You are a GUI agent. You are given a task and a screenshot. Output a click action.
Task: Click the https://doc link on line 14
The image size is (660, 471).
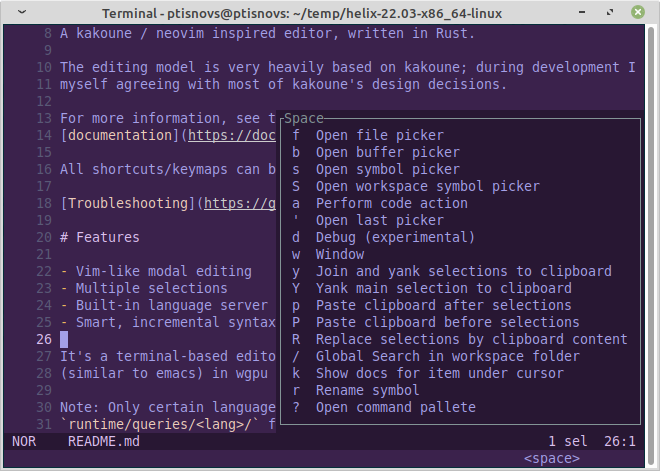(x=232, y=136)
